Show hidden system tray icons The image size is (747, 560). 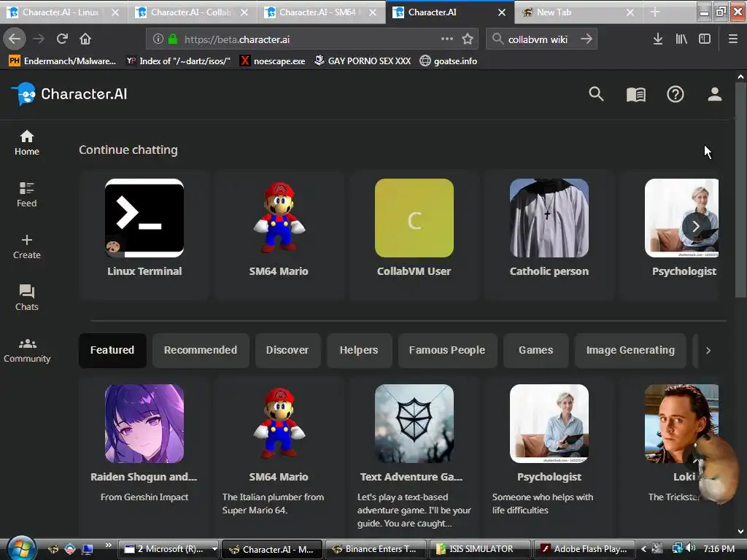(x=643, y=549)
